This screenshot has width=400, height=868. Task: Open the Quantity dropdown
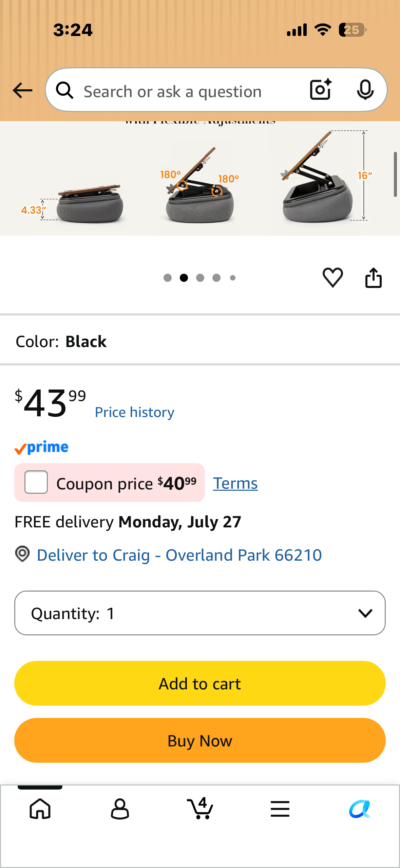[x=200, y=613]
